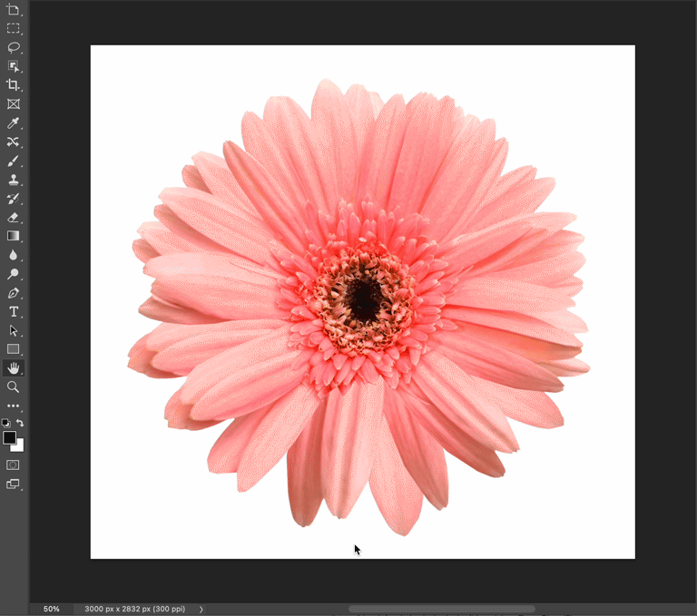Select the Rectangle shape tool
697x616 pixels.
(x=14, y=349)
